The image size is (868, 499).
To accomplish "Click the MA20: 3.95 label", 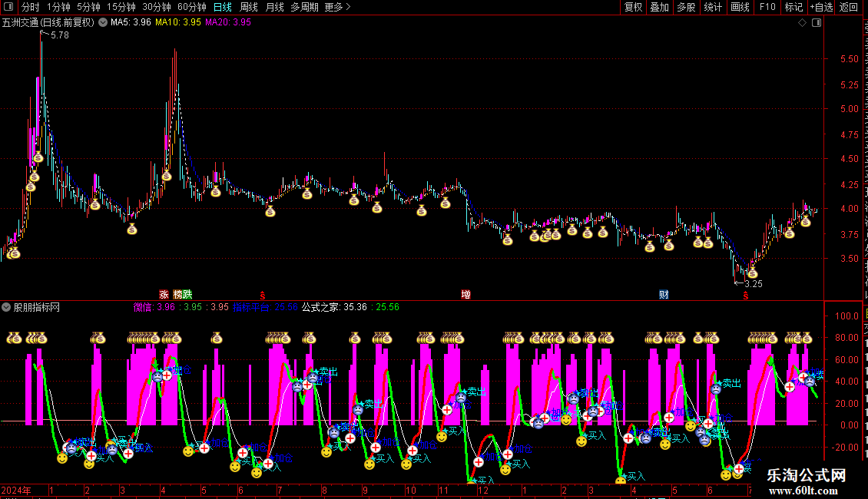I will click(x=228, y=22).
